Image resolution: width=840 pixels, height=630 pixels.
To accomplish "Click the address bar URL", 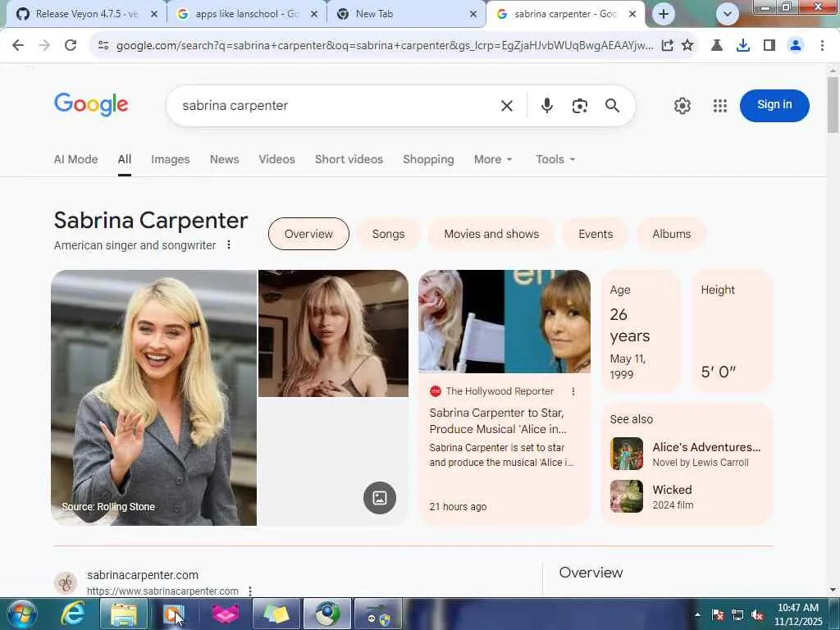I will [x=385, y=46].
